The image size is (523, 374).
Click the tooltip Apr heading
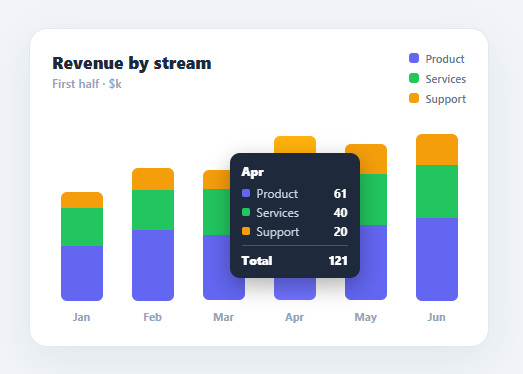coord(252,172)
